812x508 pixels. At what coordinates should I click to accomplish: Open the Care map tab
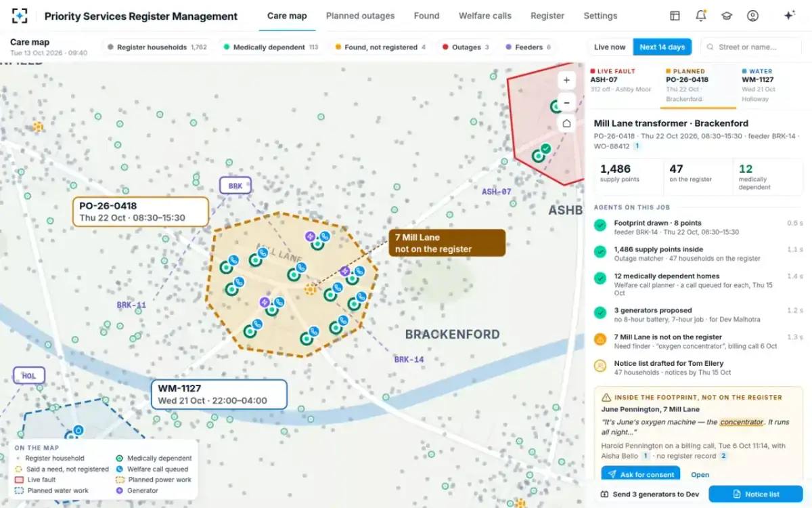coord(287,16)
